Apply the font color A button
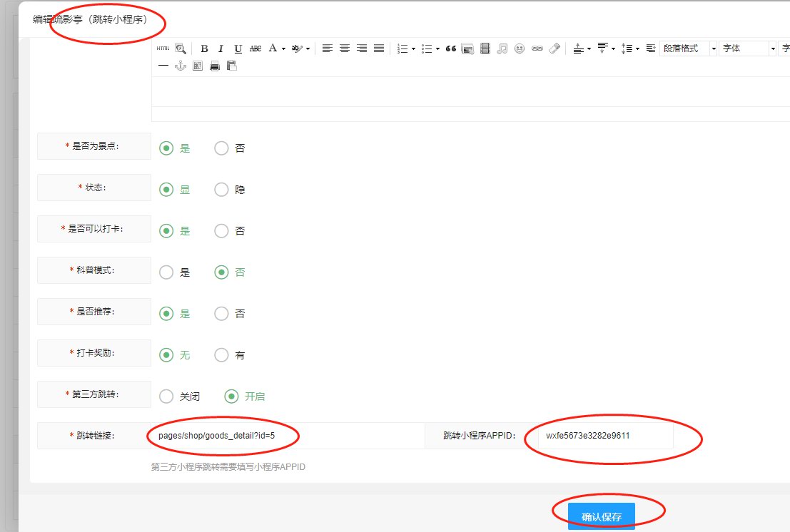Screen dimensions: 790x532 point(273,48)
